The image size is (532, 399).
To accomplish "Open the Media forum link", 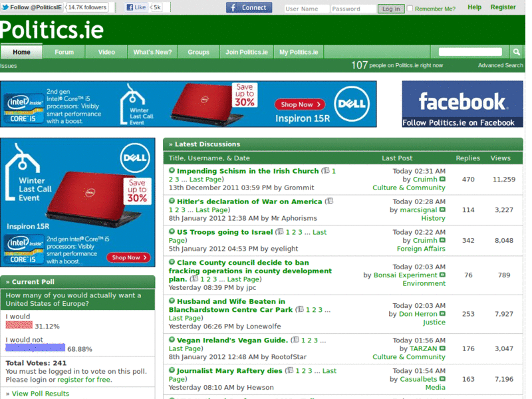I will point(435,388).
